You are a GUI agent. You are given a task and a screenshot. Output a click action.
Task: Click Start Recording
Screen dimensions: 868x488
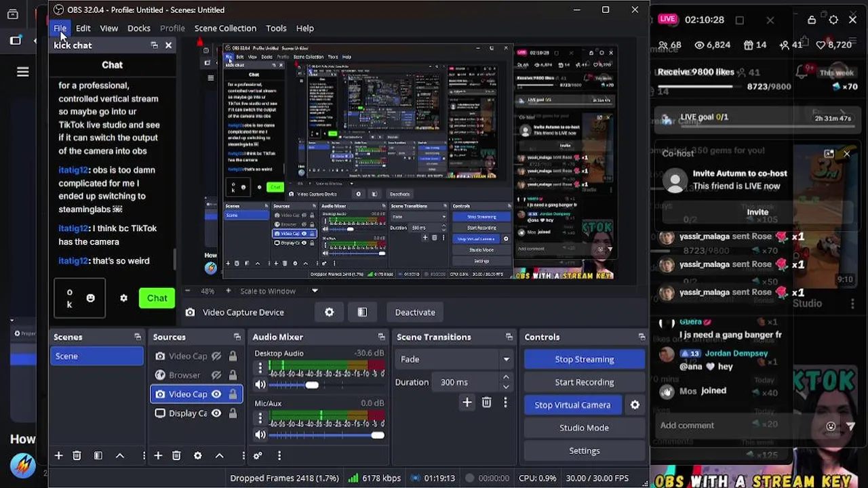point(584,382)
